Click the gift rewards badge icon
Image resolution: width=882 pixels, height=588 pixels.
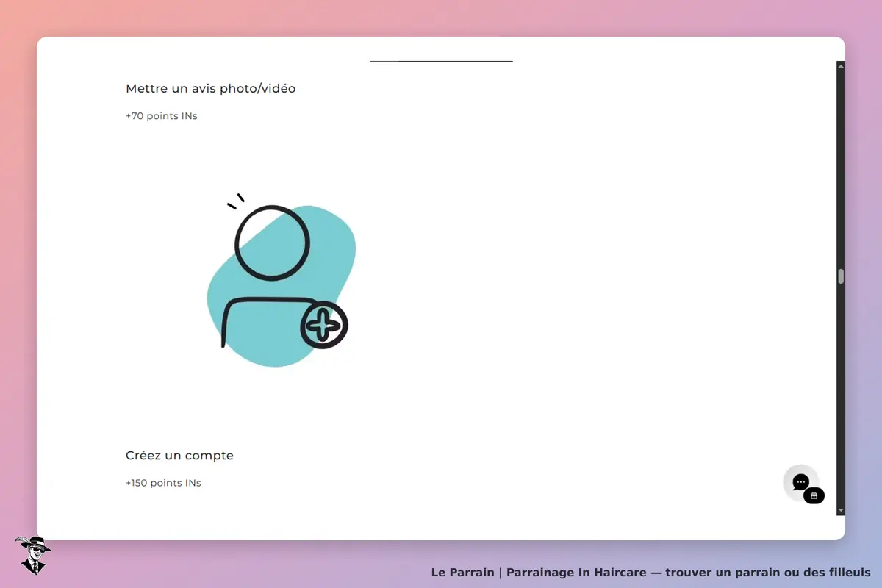(814, 496)
